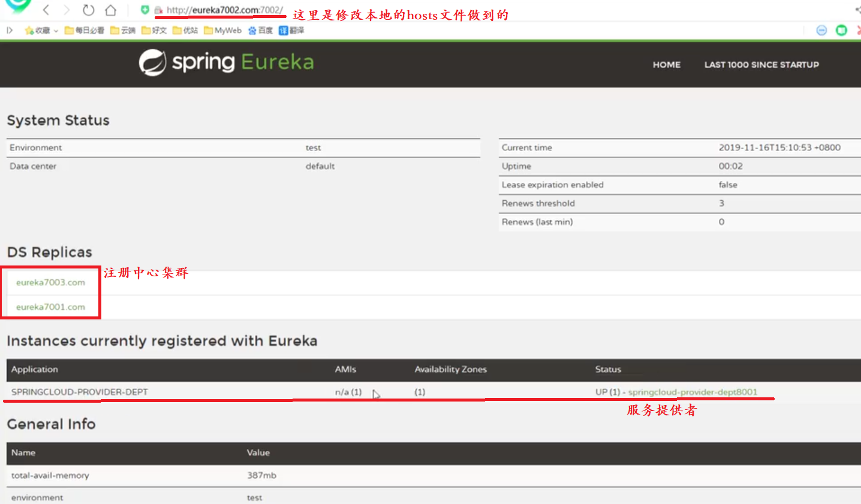Click the System Status heading
The height and width of the screenshot is (504, 861).
tap(58, 120)
